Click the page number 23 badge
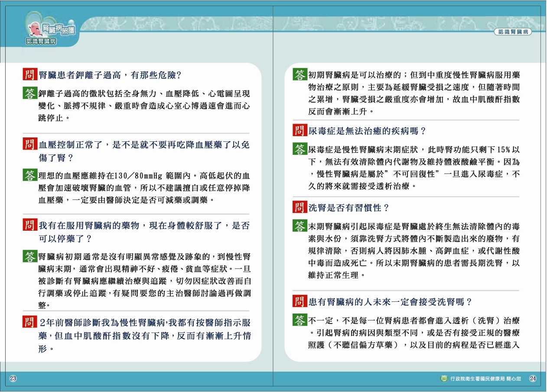Screen dimensions: 547x392 pyautogui.click(x=13, y=379)
